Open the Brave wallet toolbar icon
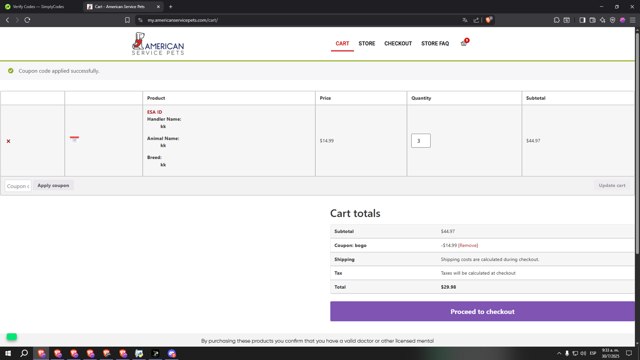Screen dimensions: 640x360 tap(592, 20)
